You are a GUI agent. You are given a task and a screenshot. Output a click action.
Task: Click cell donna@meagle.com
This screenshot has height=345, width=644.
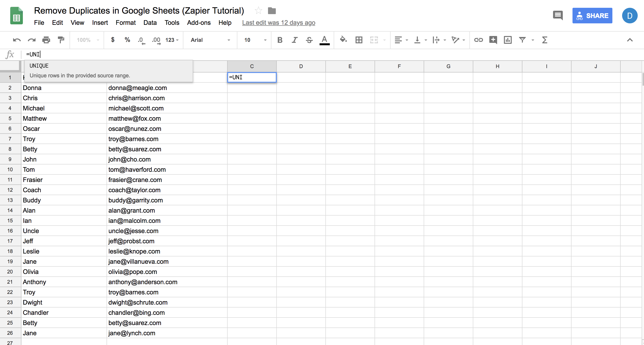click(x=167, y=88)
